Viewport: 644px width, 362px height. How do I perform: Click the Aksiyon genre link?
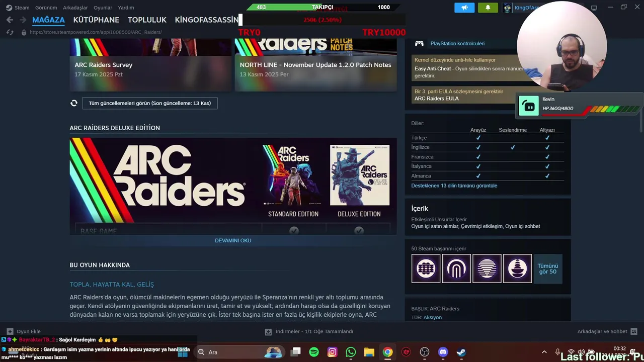433,317
